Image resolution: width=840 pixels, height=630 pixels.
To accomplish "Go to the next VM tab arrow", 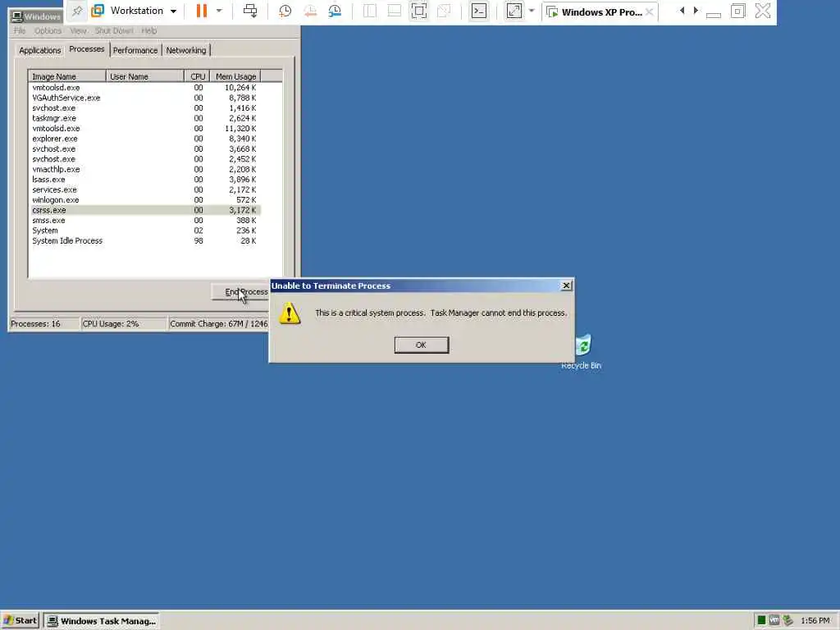I will coord(696,11).
